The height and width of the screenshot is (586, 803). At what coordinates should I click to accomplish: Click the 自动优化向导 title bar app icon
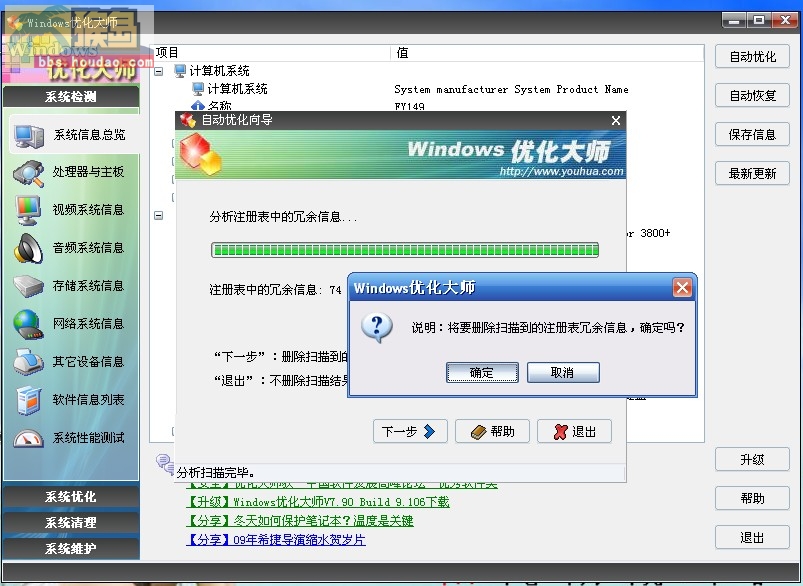(x=187, y=120)
